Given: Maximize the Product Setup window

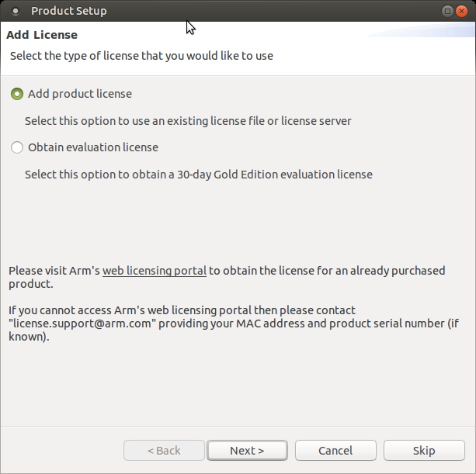Looking at the screenshot, I should coord(448,11).
